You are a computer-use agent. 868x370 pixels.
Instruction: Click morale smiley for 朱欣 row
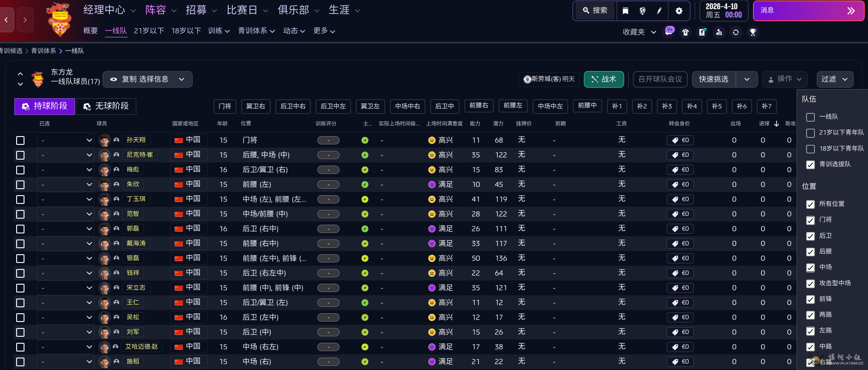tap(432, 185)
